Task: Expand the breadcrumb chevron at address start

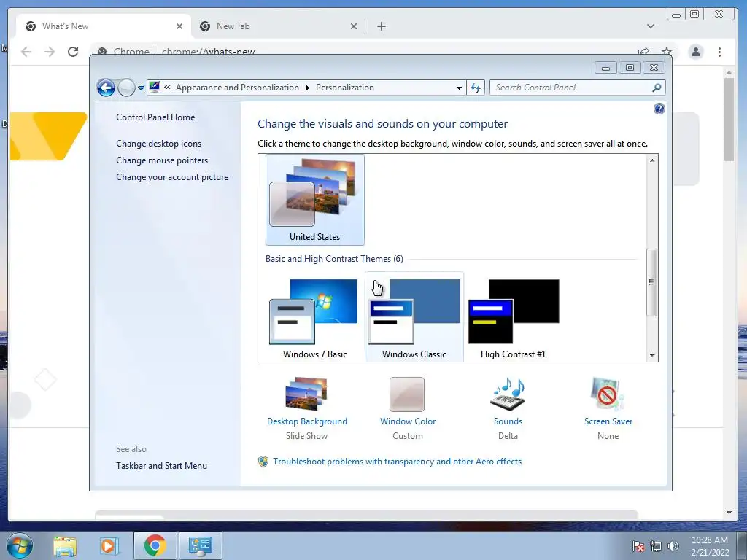Action: 167,87
